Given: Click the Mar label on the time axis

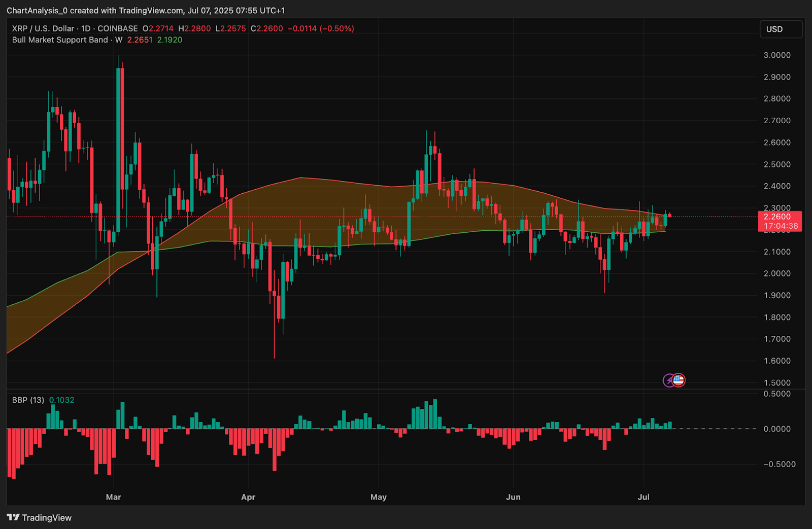Looking at the screenshot, I should (x=114, y=497).
